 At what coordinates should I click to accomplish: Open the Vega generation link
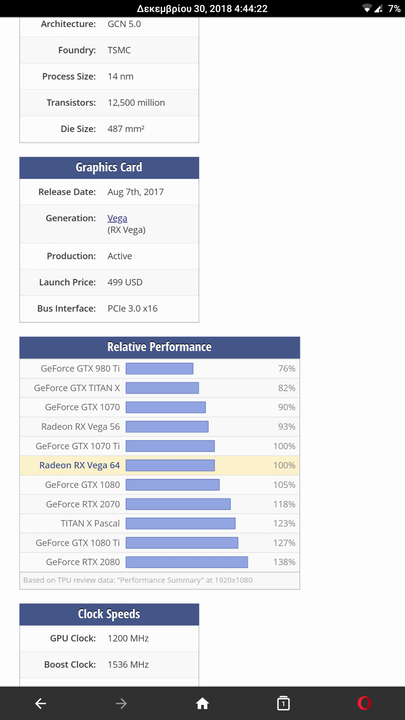pyautogui.click(x=117, y=218)
